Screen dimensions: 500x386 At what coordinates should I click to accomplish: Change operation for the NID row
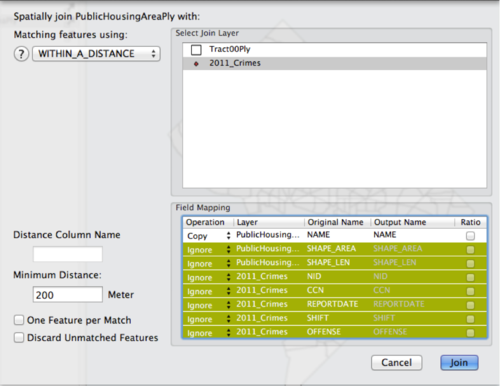tap(209, 277)
